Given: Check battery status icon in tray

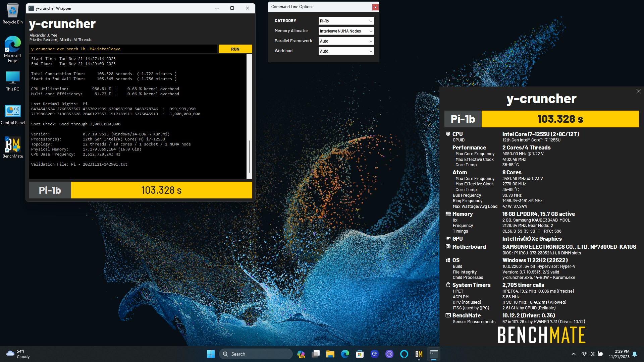Looking at the screenshot, I should click(600, 354).
